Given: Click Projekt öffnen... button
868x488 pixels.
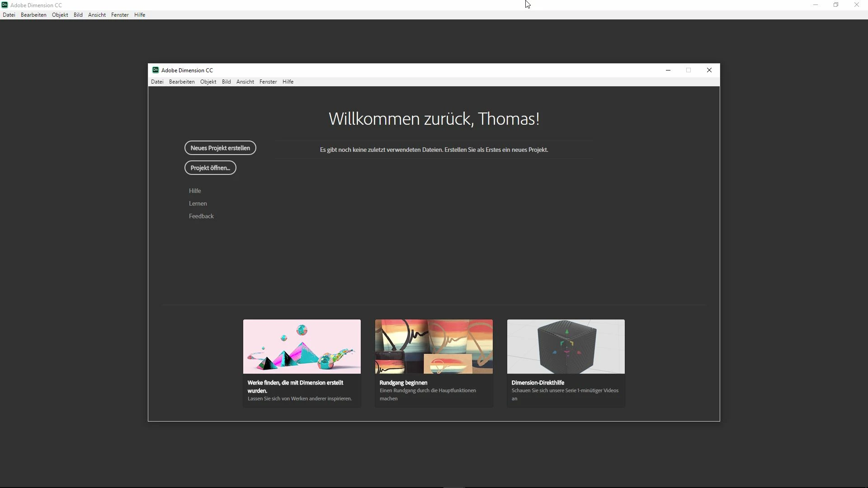Looking at the screenshot, I should coord(210,168).
